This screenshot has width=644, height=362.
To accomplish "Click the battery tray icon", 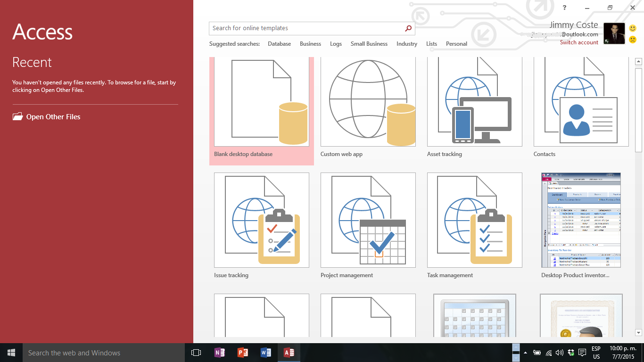I will click(537, 353).
